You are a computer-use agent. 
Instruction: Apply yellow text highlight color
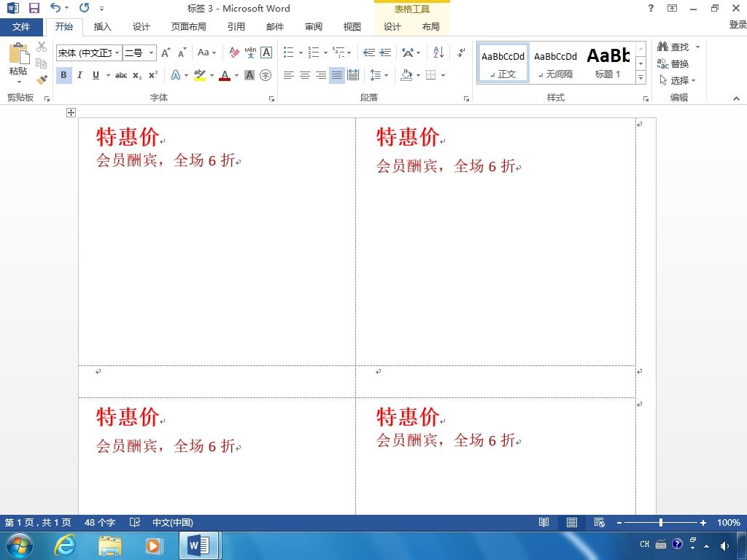point(200,75)
